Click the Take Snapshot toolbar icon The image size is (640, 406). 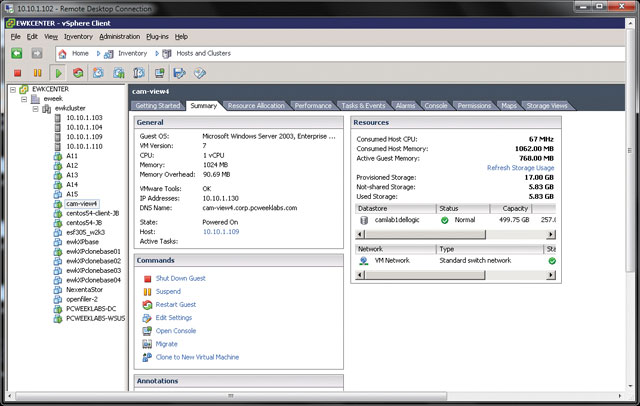(x=98, y=73)
